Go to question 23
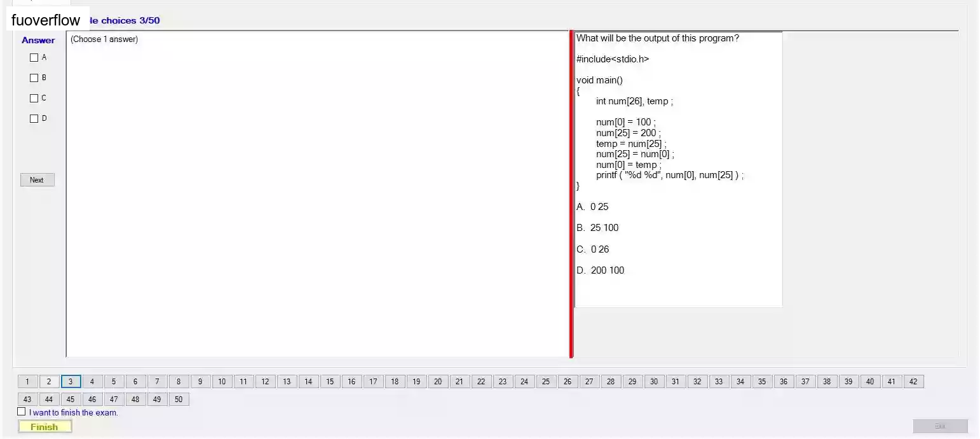980x439 pixels. (503, 382)
